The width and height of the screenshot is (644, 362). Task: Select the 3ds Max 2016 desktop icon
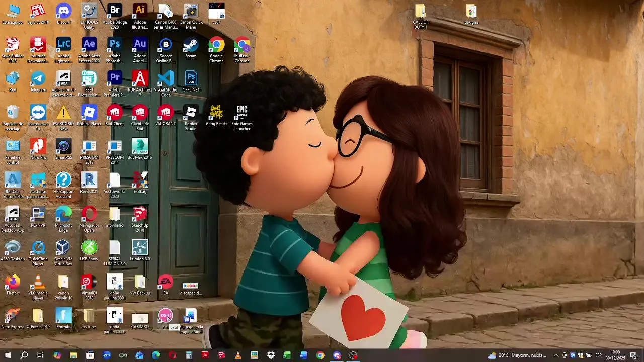click(140, 149)
